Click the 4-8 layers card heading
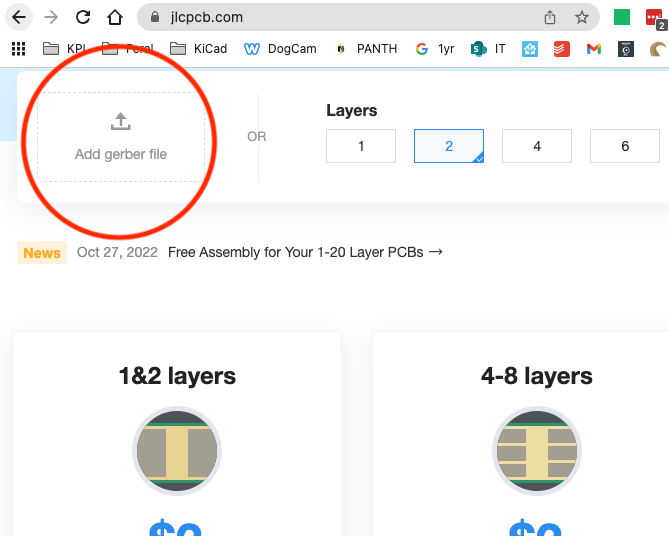Image resolution: width=669 pixels, height=536 pixels. [x=537, y=376]
